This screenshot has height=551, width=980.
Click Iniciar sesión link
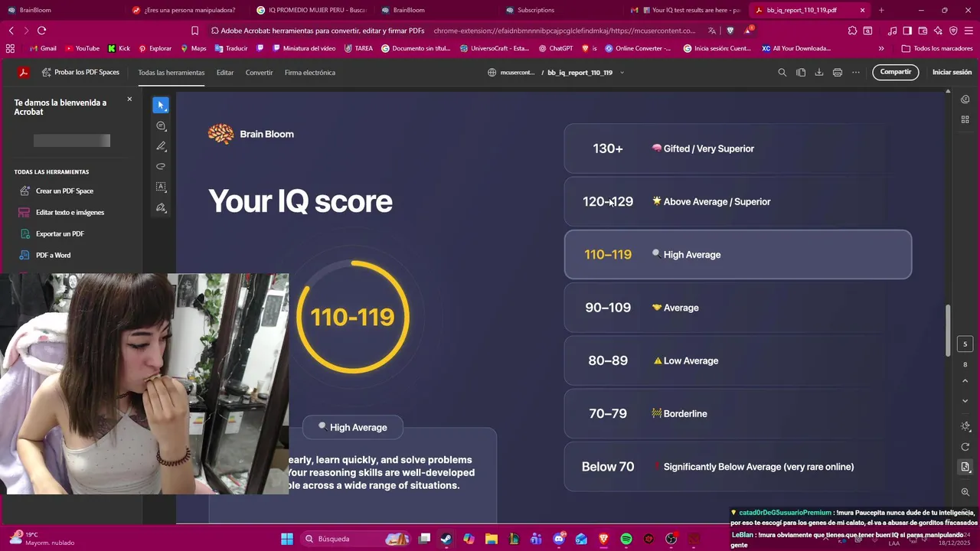pyautogui.click(x=952, y=72)
